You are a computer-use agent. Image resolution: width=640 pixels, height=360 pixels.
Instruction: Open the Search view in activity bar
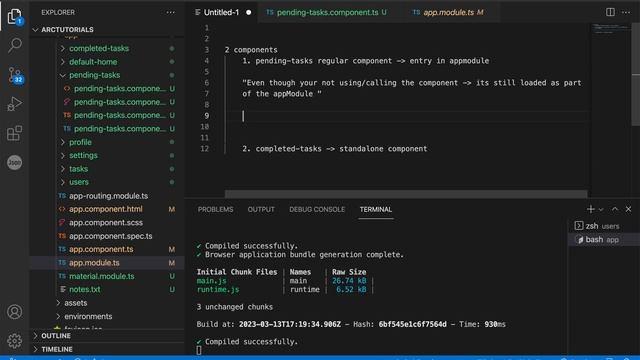[15, 45]
